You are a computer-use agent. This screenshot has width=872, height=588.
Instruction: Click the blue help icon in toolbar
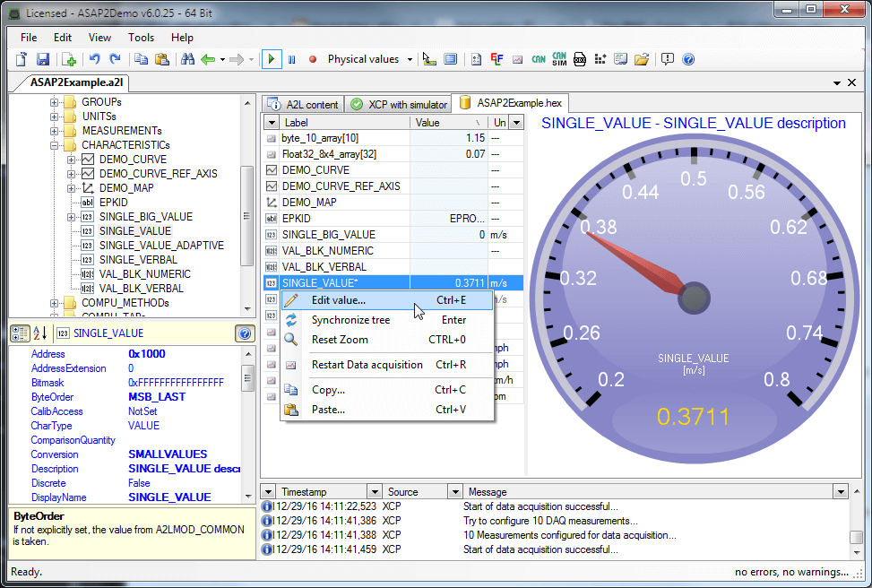[688, 59]
